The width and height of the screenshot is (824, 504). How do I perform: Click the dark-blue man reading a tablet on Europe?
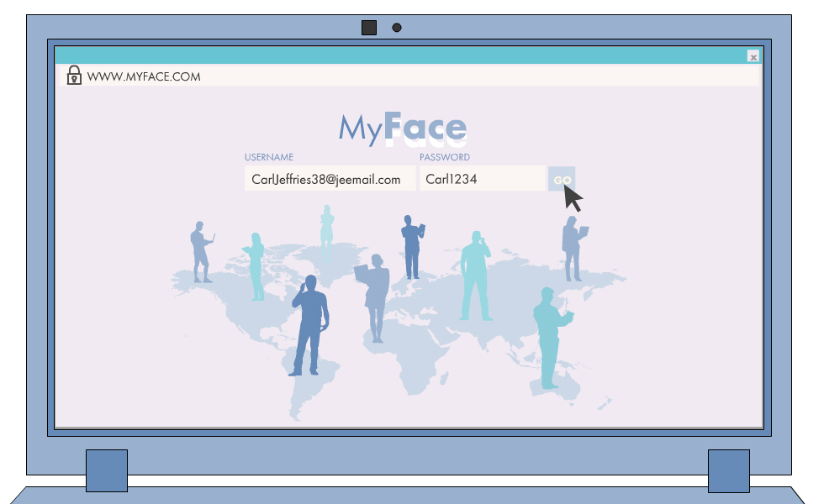[412, 247]
